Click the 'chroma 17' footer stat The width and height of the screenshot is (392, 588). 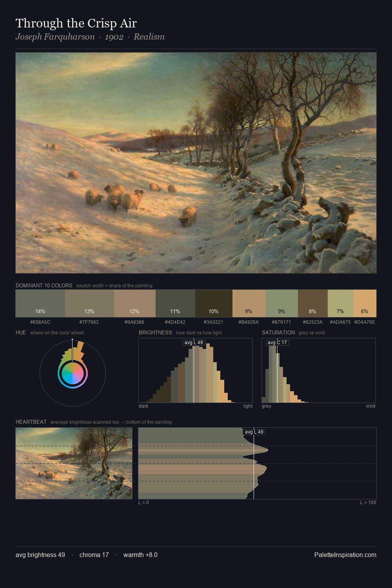point(94,555)
